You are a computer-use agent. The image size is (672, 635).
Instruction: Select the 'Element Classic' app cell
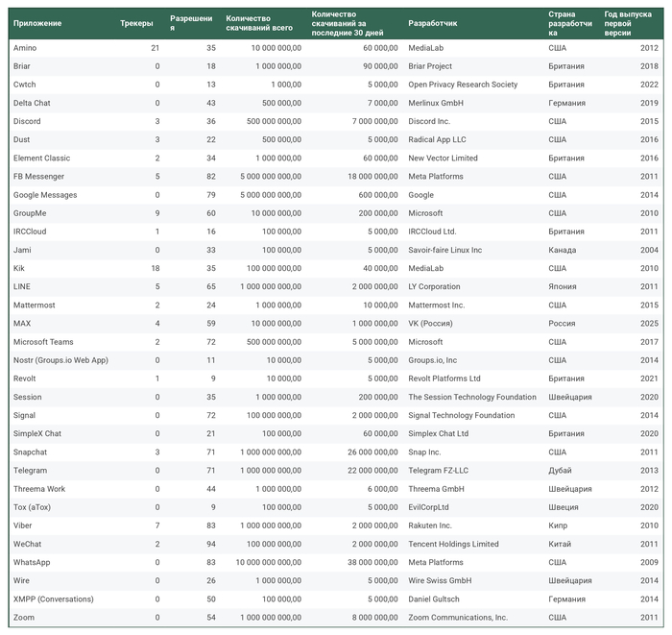(x=41, y=159)
